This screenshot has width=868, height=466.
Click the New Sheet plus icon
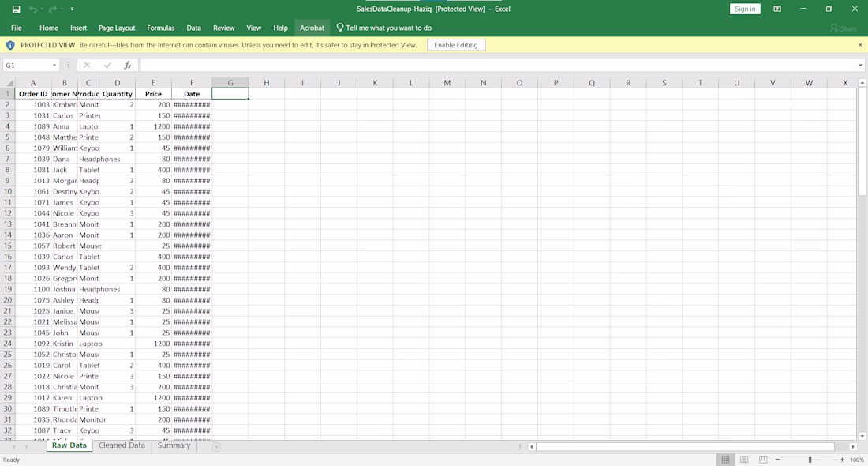point(216,446)
